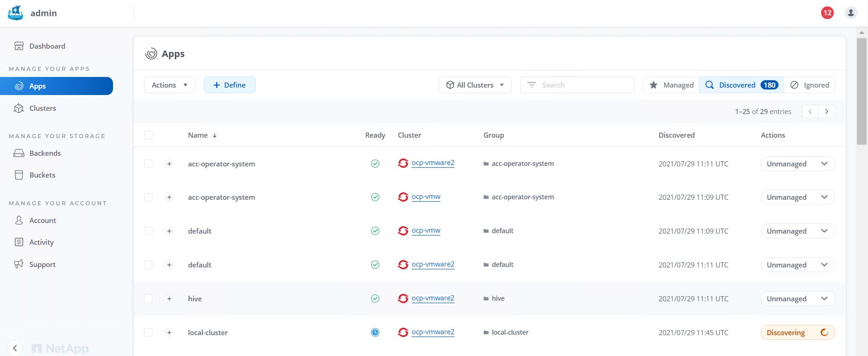Click the Support megaphone icon
The width and height of the screenshot is (868, 356).
[x=19, y=264]
